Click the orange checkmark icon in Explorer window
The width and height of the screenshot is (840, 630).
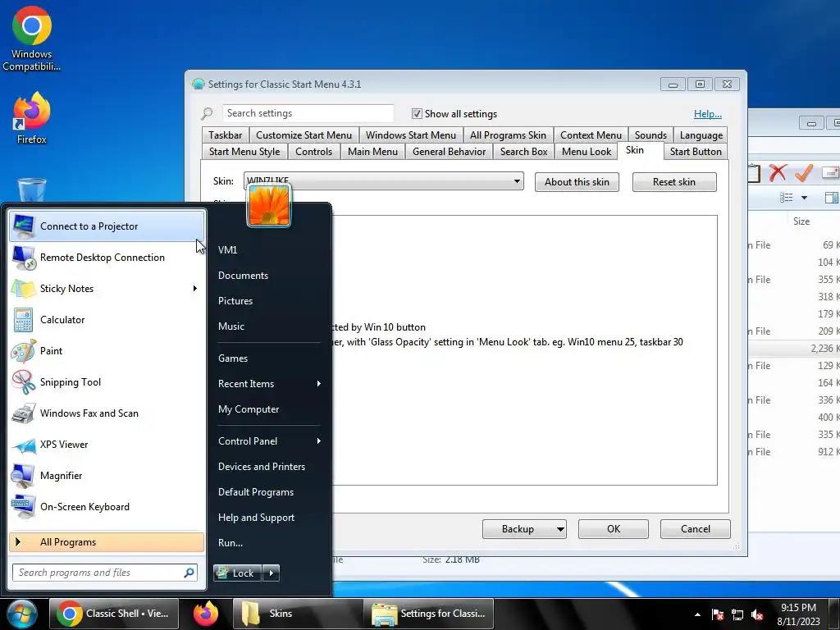804,173
